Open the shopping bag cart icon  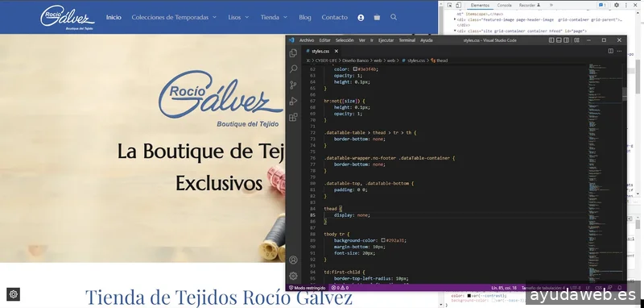[x=377, y=17]
